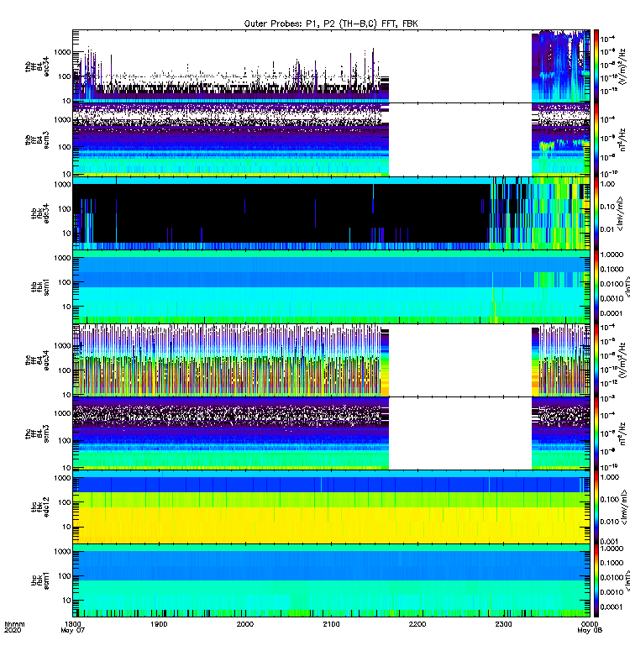Click the 'hhmm' axis legend

[x=14, y=624]
